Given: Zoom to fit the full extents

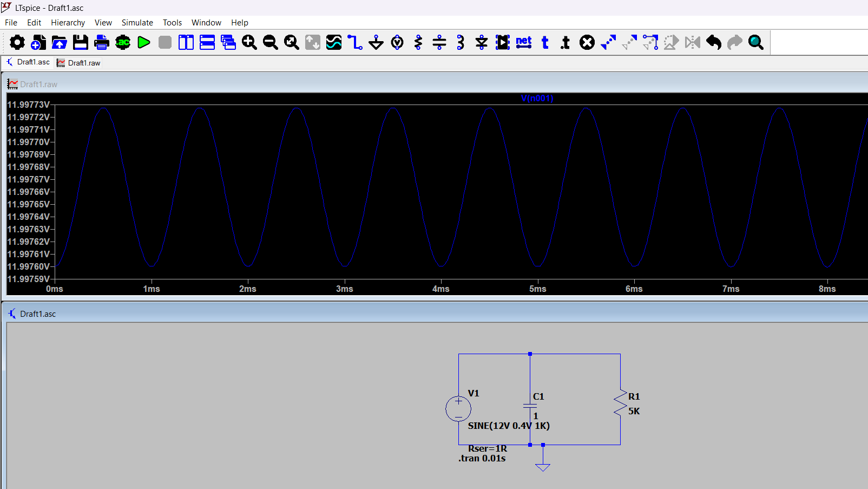Looking at the screenshot, I should click(292, 42).
